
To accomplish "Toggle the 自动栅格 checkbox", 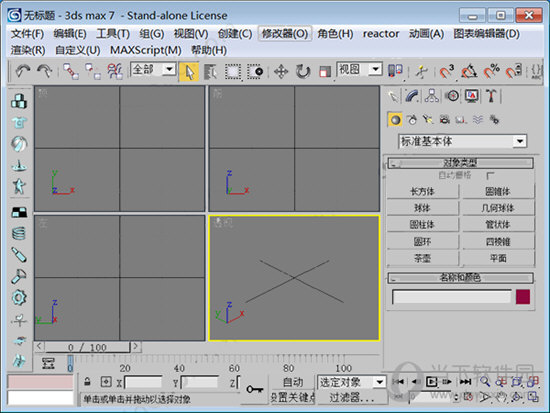I will click(490, 175).
